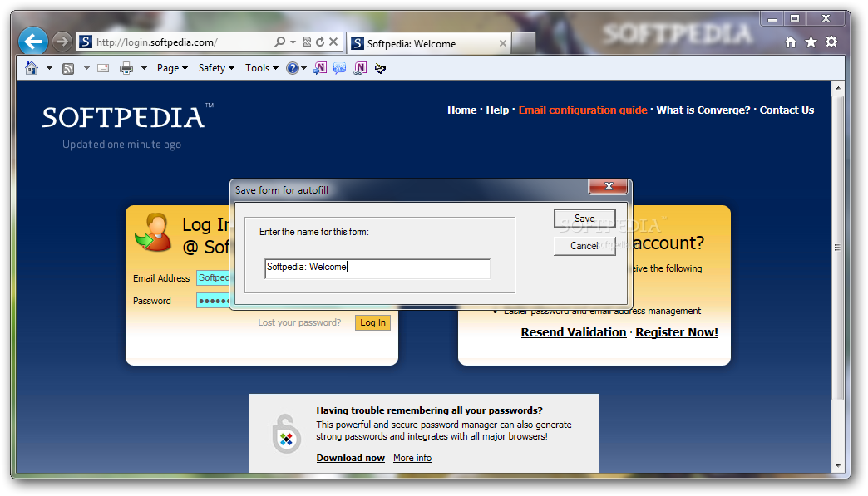Image resolution: width=868 pixels, height=496 pixels.
Task: Open the Safety menu
Action: click(216, 68)
